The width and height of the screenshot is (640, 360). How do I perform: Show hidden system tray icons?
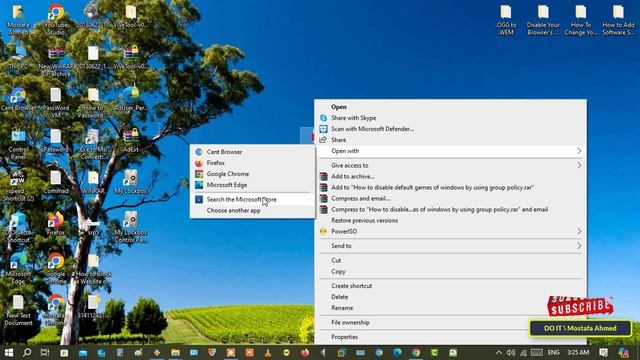click(x=499, y=353)
